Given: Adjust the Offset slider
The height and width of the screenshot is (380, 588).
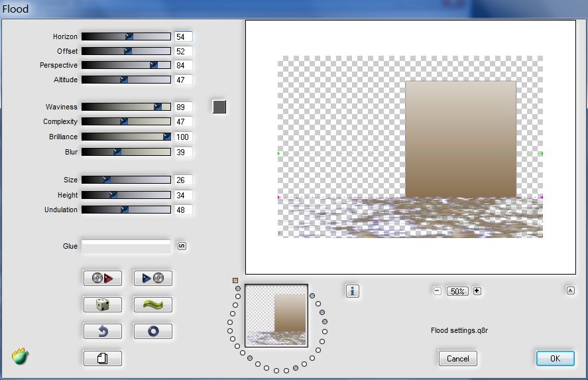Looking at the screenshot, I should tap(126, 51).
